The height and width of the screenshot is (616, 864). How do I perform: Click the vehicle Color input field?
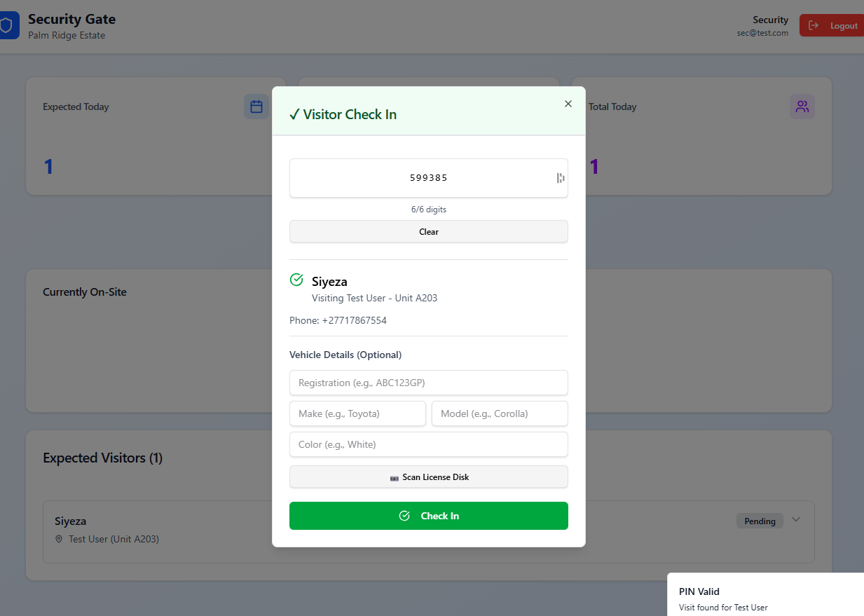click(x=428, y=444)
